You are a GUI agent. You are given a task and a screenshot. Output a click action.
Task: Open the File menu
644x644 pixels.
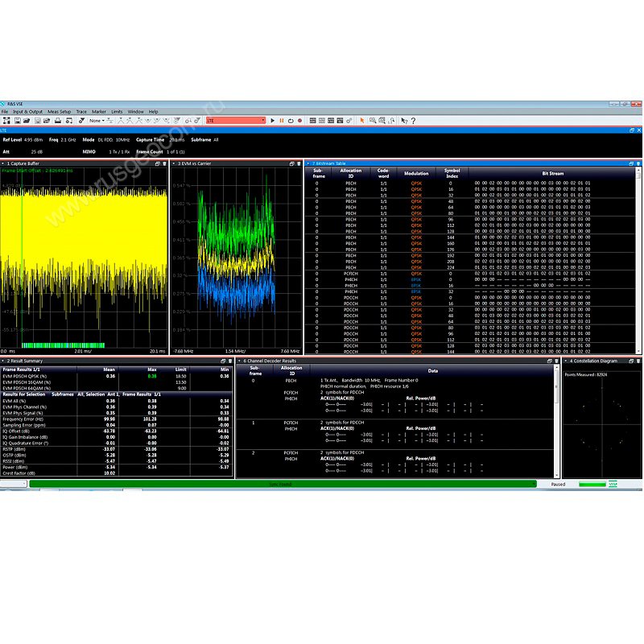pos(5,112)
